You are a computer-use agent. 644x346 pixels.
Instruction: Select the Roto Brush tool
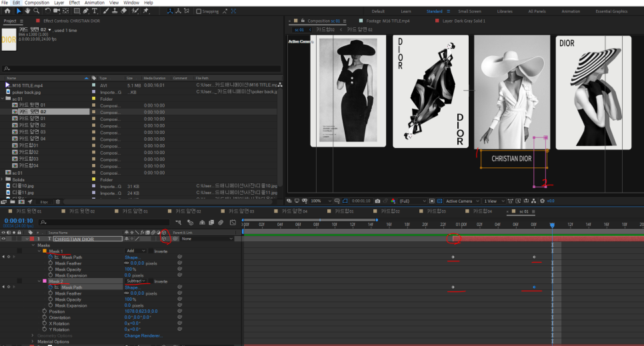(135, 11)
